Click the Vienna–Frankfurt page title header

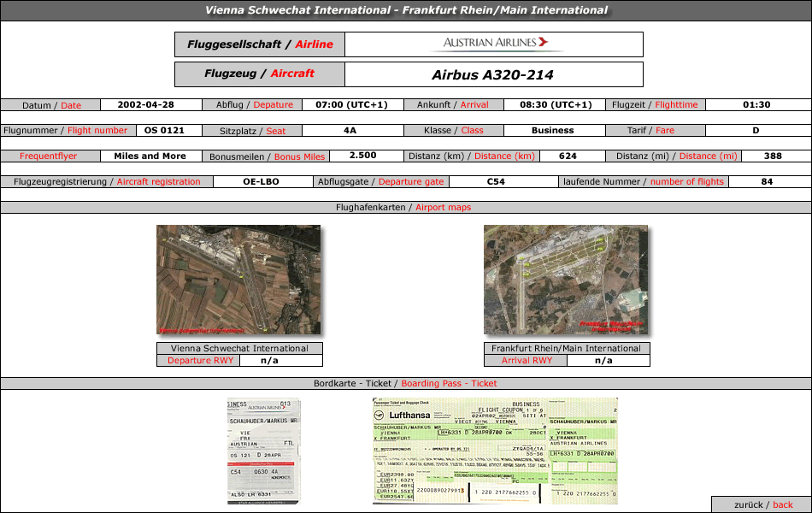[406, 10]
